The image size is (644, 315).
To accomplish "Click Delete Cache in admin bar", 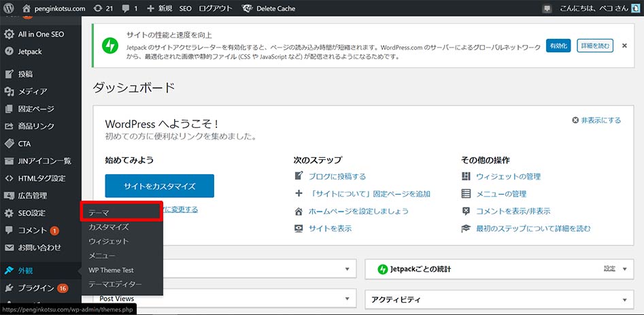I will [x=268, y=8].
